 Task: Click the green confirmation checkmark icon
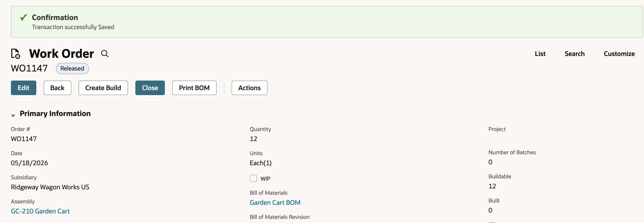(x=24, y=18)
